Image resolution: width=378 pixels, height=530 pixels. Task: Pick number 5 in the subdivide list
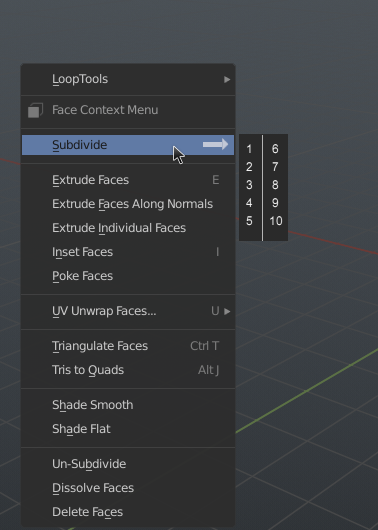[249, 221]
